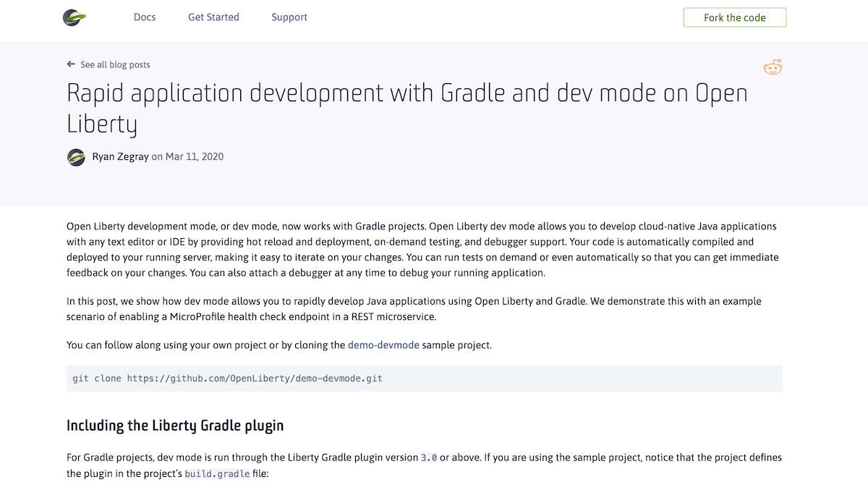
Task: Open the Get Started page
Action: coord(213,17)
